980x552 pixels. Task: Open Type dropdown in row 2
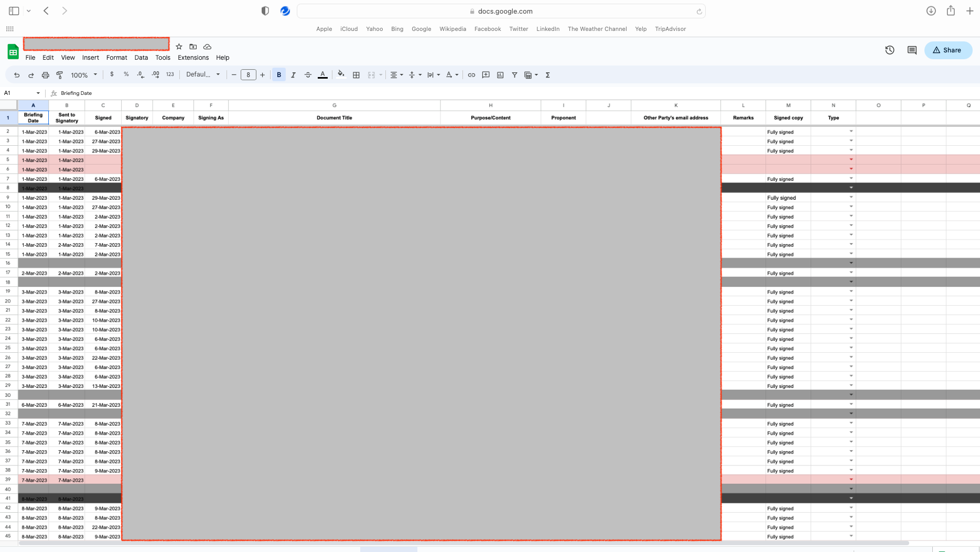click(851, 131)
